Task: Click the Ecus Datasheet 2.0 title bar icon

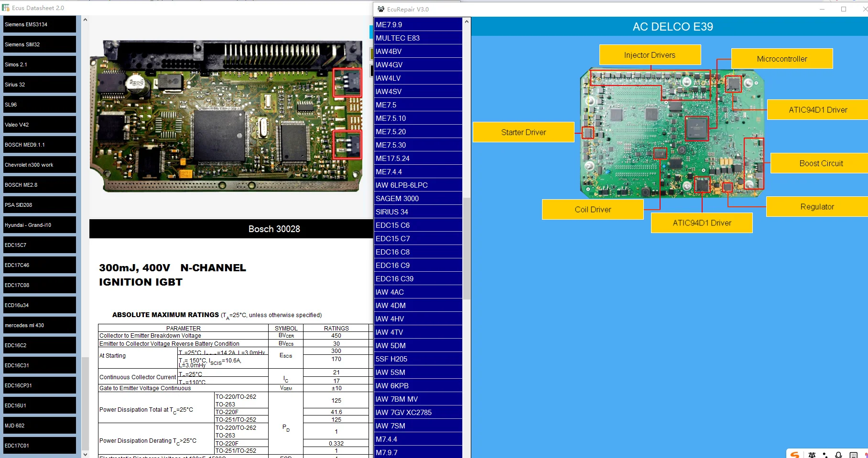Action: 6,8
